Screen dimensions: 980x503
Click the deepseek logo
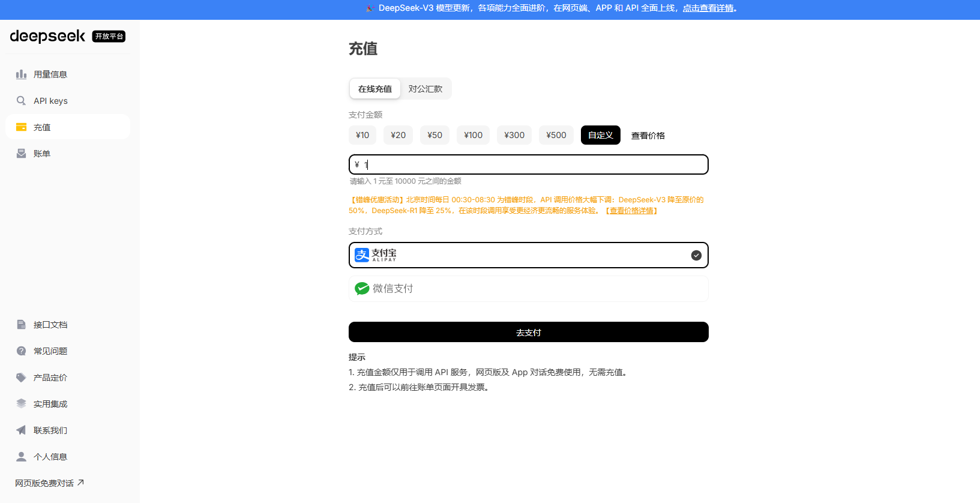(x=47, y=36)
